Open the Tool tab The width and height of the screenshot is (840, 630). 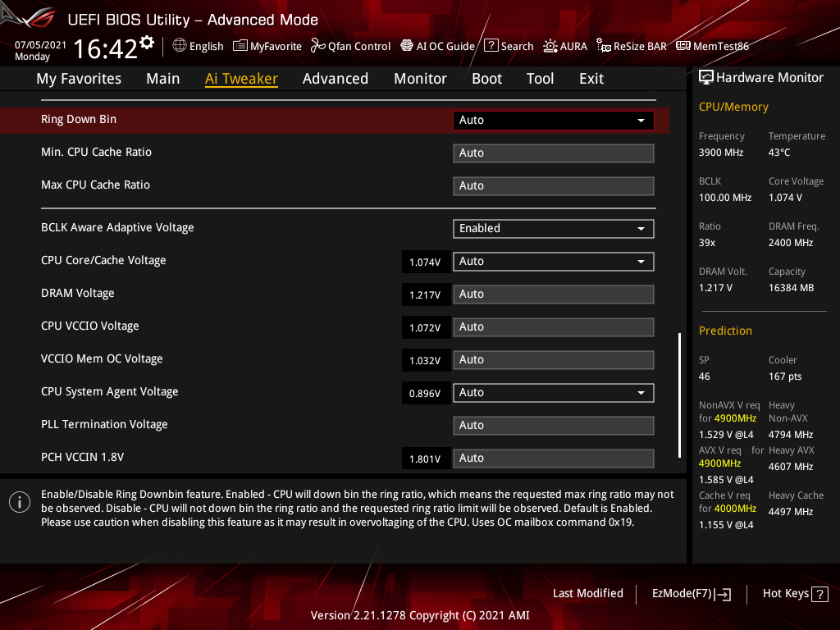click(540, 79)
